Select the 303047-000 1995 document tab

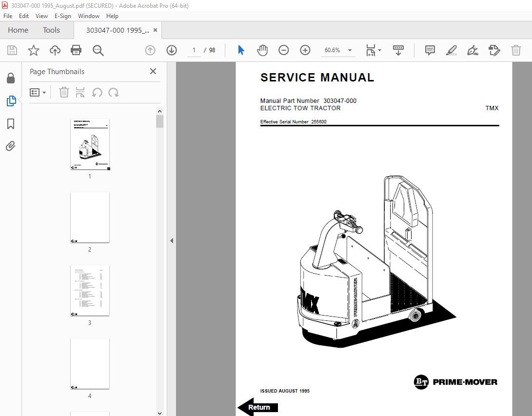pos(118,30)
